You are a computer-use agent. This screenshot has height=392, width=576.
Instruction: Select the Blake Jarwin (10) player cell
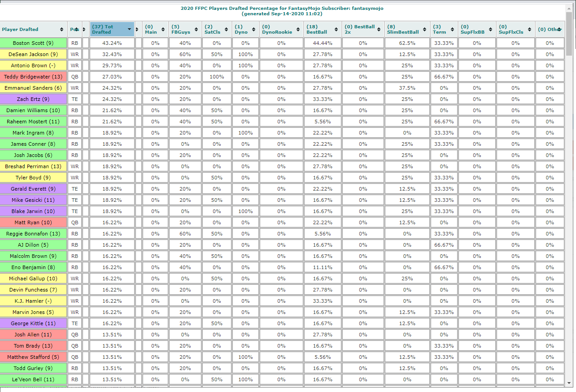[x=33, y=211]
